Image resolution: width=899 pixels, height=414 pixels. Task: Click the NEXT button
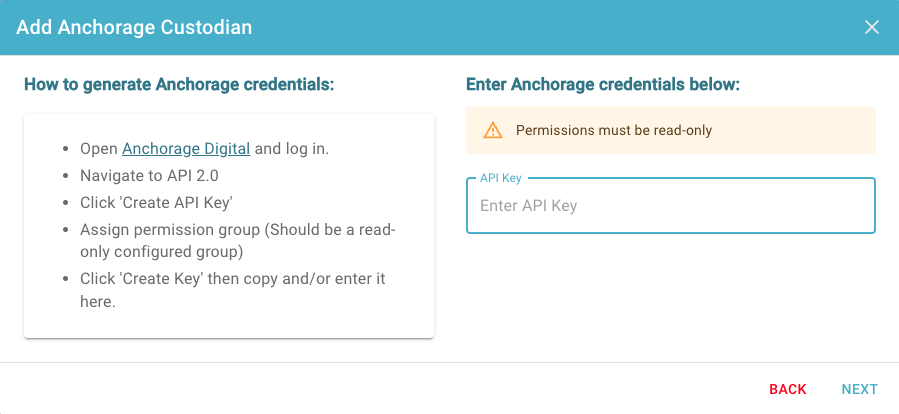[x=859, y=389]
